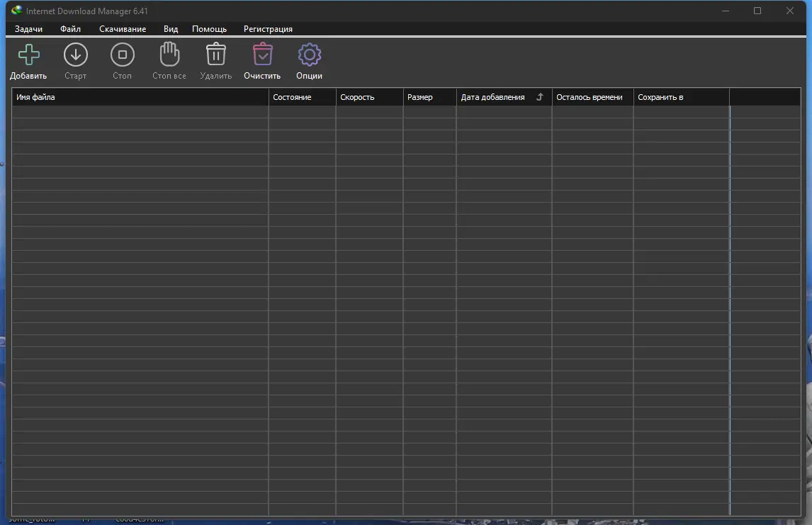The width and height of the screenshot is (812, 525).
Task: Open Опции gear settings
Action: click(x=309, y=55)
